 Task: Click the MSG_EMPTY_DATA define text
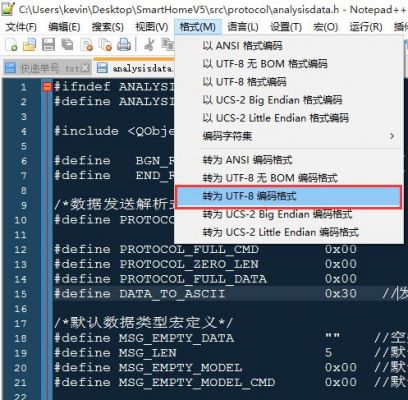tap(177, 338)
